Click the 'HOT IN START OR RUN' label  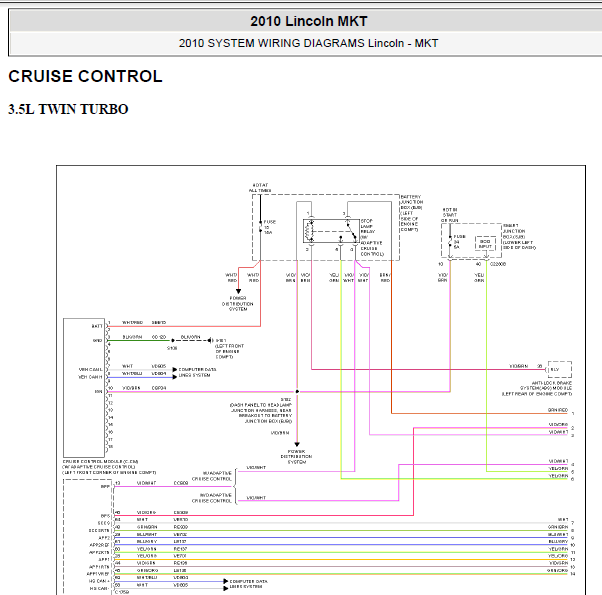[x=450, y=215]
